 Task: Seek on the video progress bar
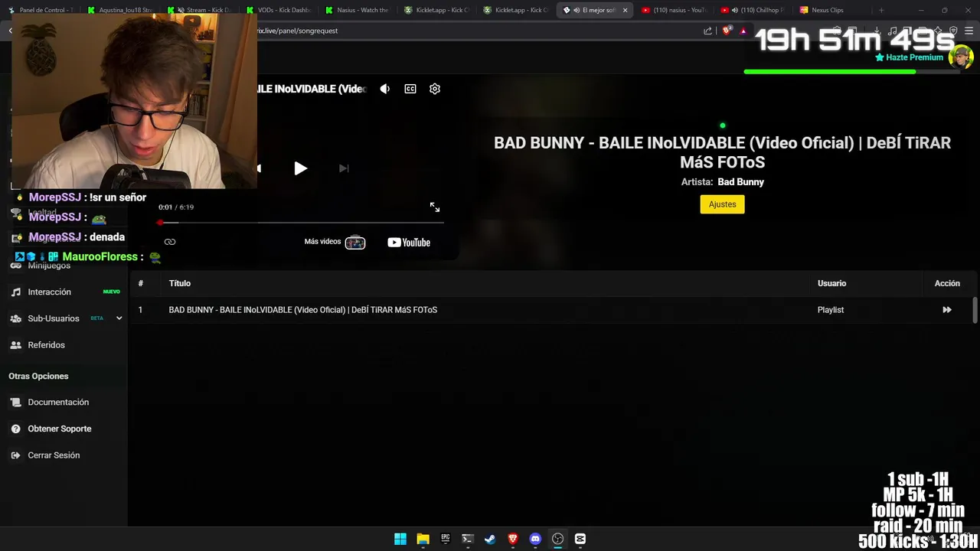pyautogui.click(x=301, y=223)
